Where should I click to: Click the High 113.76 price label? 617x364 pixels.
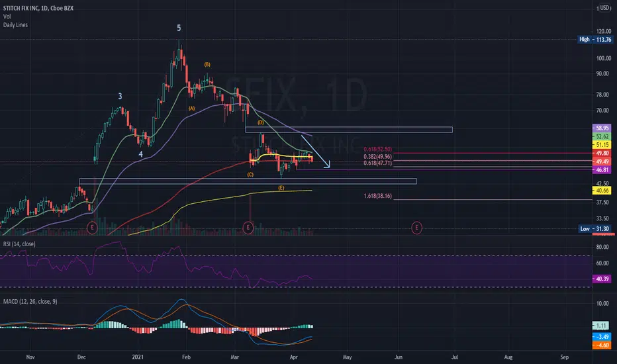pyautogui.click(x=595, y=39)
